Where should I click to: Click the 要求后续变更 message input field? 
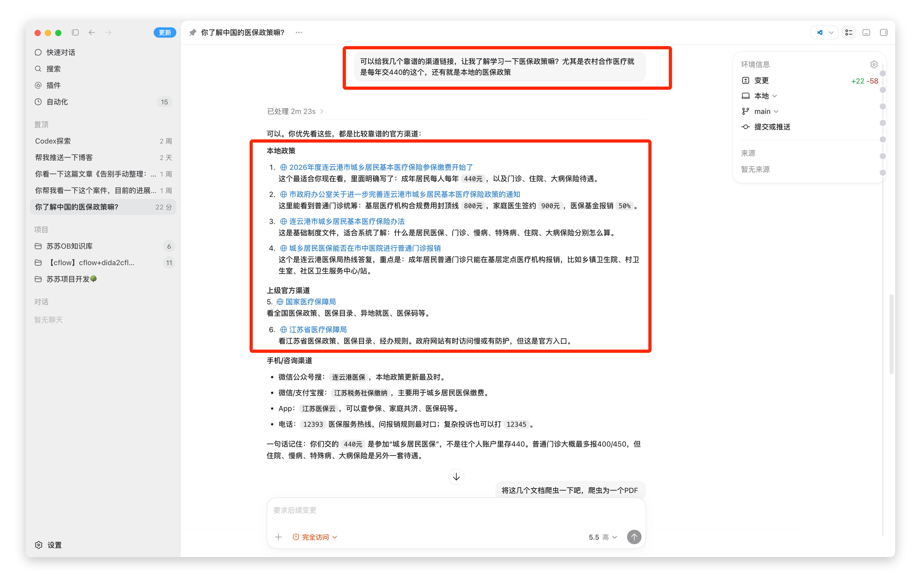point(456,510)
